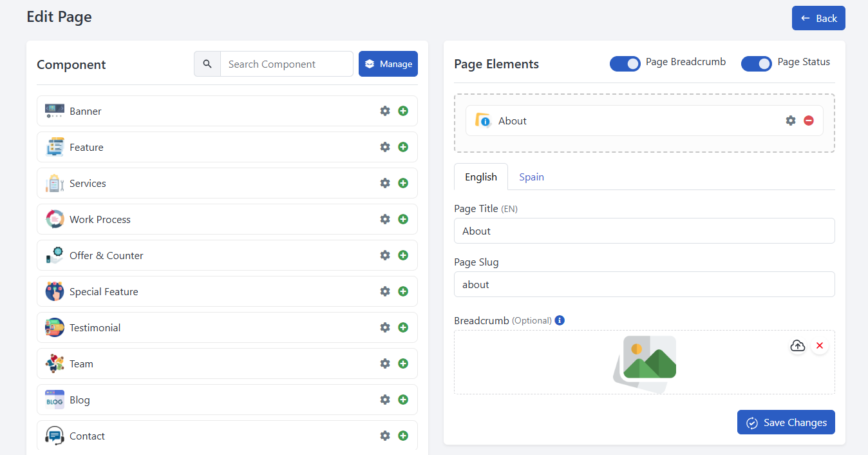Save changes to the page
Image resolution: width=868 pixels, height=455 pixels.
(x=786, y=422)
